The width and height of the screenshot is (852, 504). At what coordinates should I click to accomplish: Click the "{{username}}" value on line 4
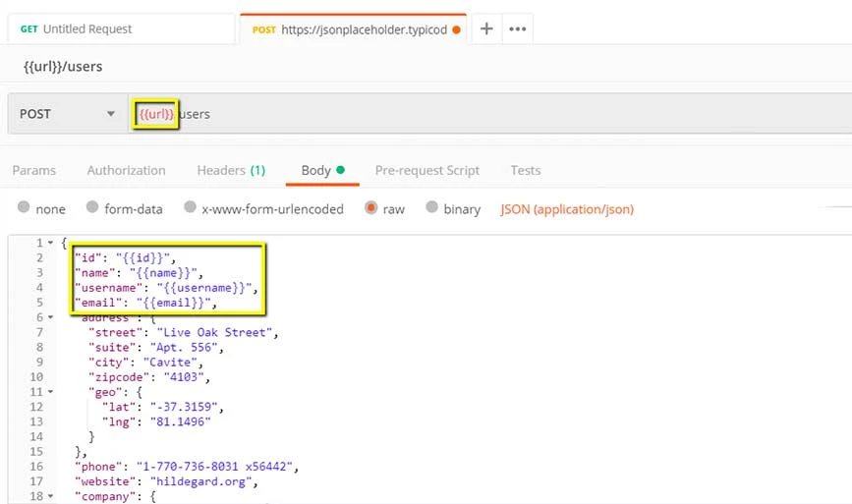click(x=204, y=287)
